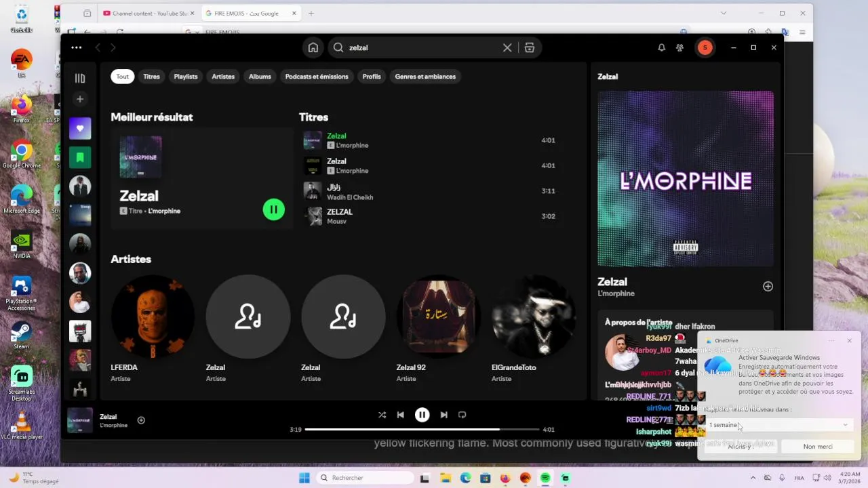Toggle shuffle playback
868x488 pixels.
382,415
